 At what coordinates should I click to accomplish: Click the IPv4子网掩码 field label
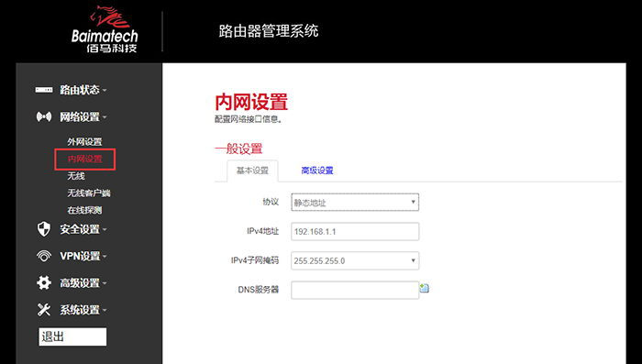[255, 260]
